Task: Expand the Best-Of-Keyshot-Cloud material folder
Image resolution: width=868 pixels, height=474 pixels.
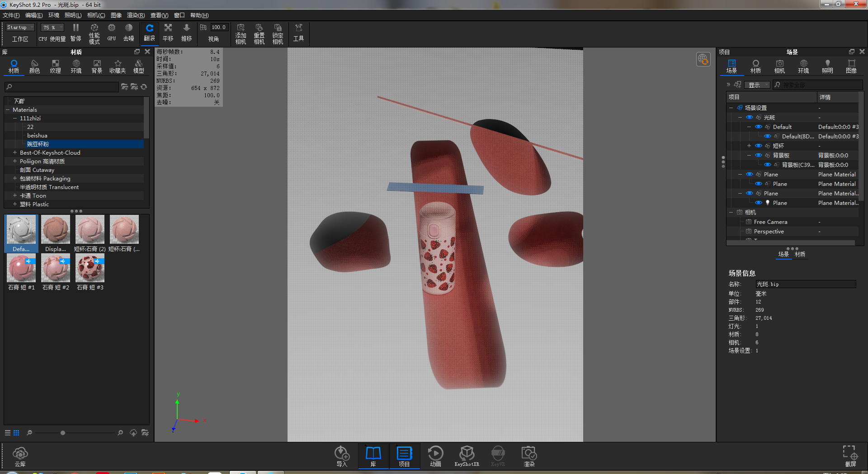Action: [x=14, y=152]
